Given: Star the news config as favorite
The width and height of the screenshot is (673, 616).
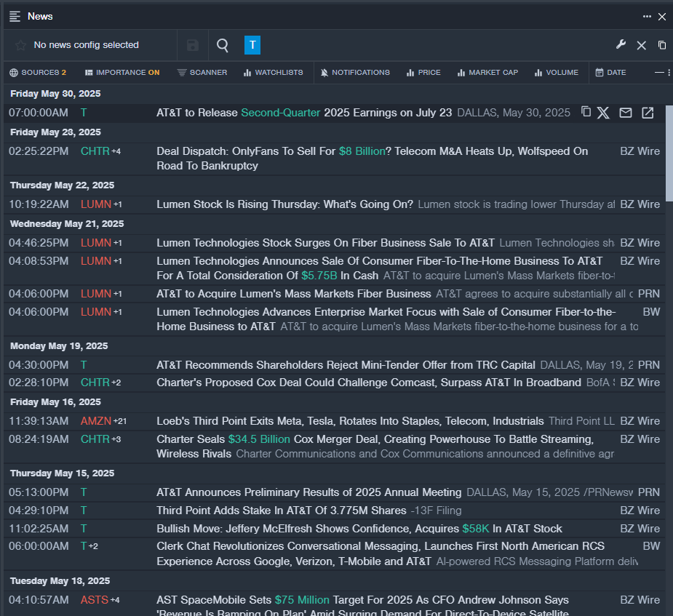Looking at the screenshot, I should (x=20, y=45).
